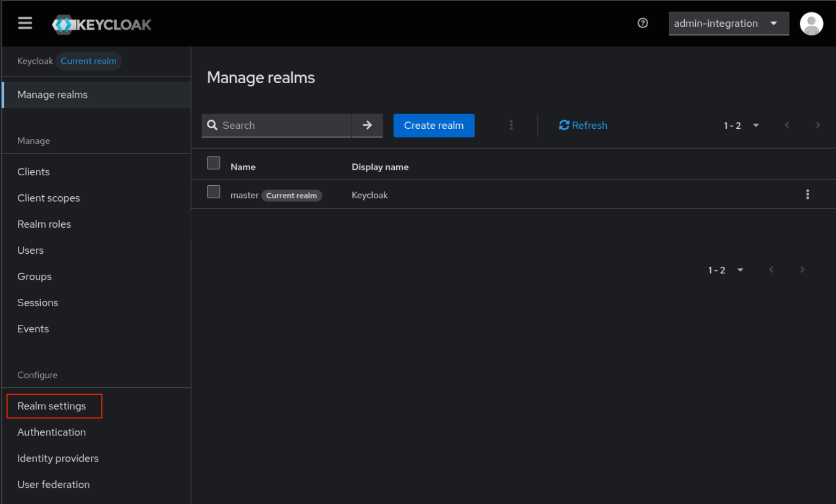Focus the realm Search input field
Screen dimensions: 836x504
[x=283, y=125]
